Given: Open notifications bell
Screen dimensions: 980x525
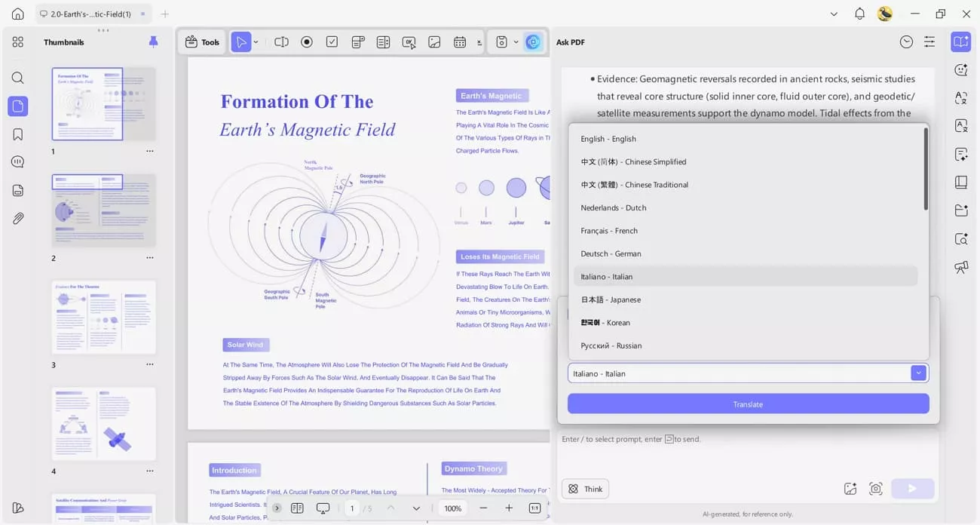Looking at the screenshot, I should point(859,14).
